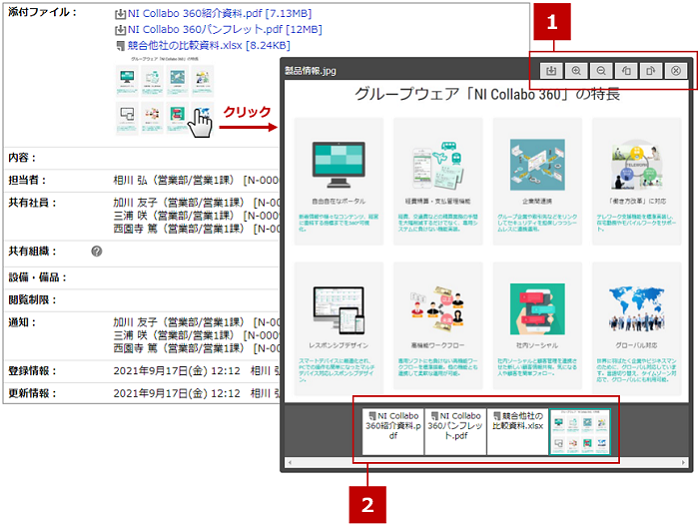This screenshot has width=699, height=525.
Task: Click the 内容 field label
Action: click(22, 158)
